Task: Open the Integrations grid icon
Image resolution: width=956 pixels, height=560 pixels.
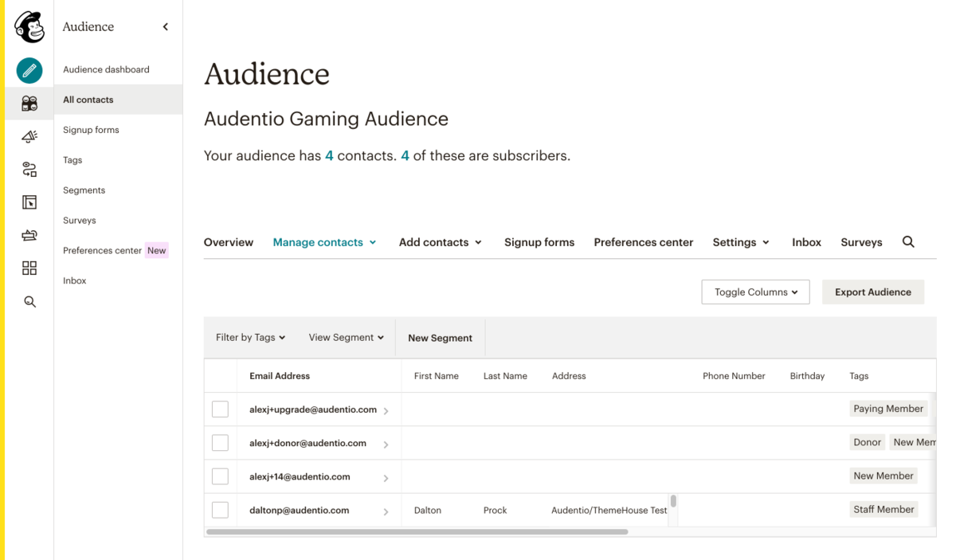Action: (x=29, y=268)
